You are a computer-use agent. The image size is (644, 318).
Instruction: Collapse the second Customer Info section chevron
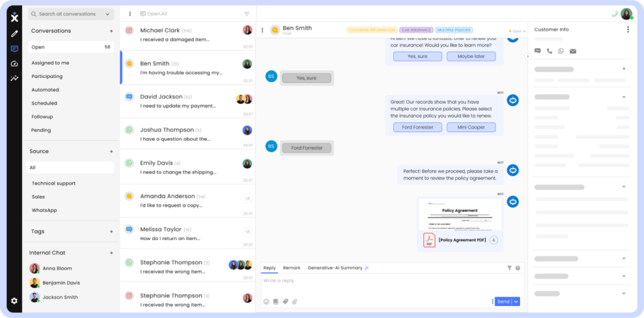coord(624,97)
